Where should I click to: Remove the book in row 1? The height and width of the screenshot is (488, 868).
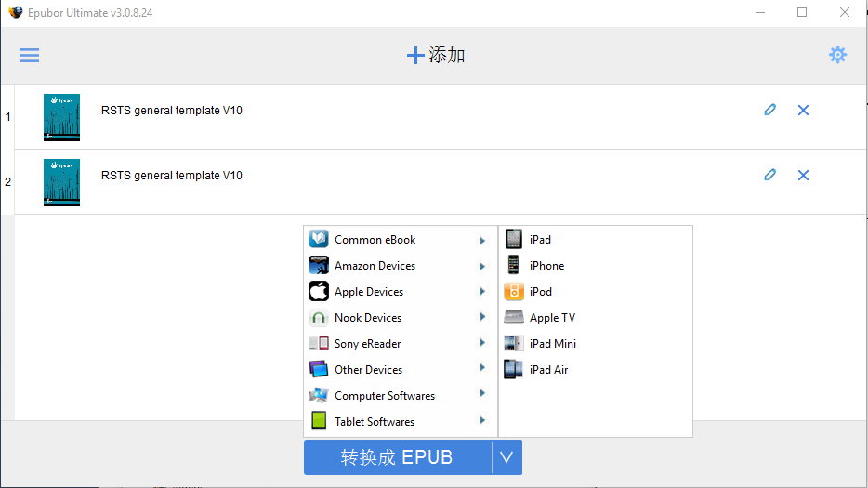[803, 111]
